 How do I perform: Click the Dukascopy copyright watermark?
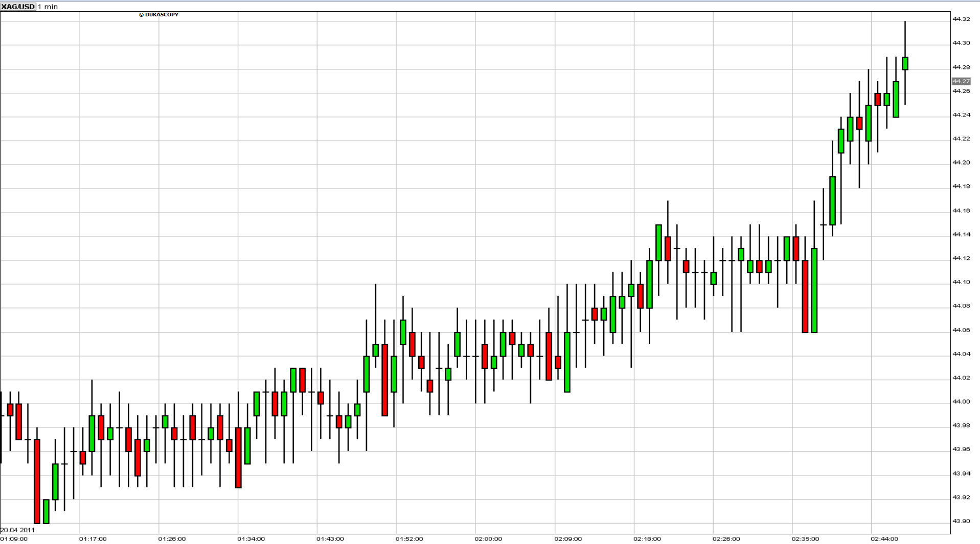coord(159,15)
